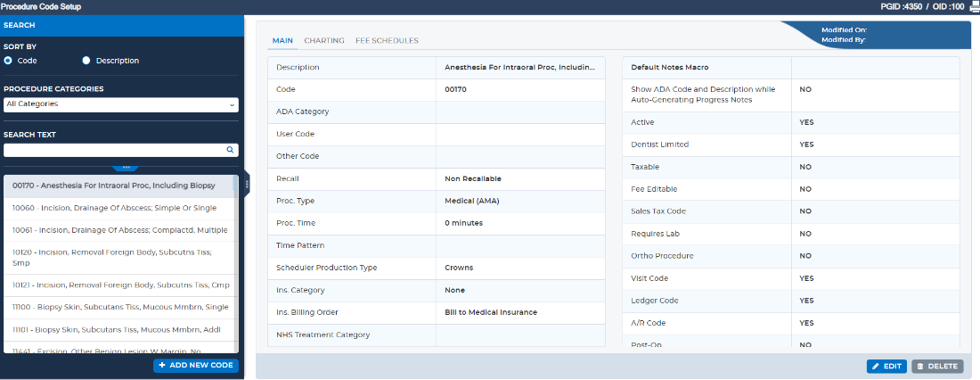Select code 00170 Anesthesia For Intraoral Proc
The image size is (980, 380).
(113, 186)
